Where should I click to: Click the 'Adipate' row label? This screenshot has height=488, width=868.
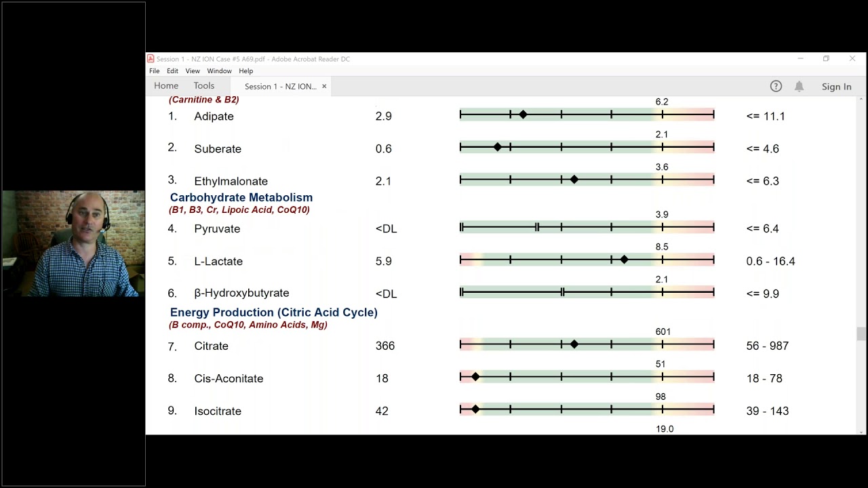pos(214,117)
